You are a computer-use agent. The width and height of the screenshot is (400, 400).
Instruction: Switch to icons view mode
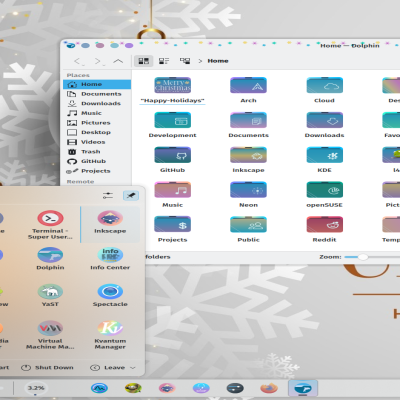[x=144, y=61]
